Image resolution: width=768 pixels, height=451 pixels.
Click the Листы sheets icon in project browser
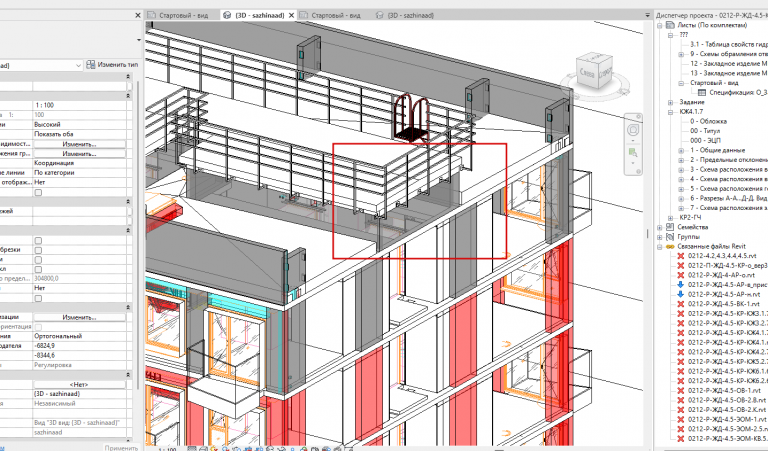point(670,25)
